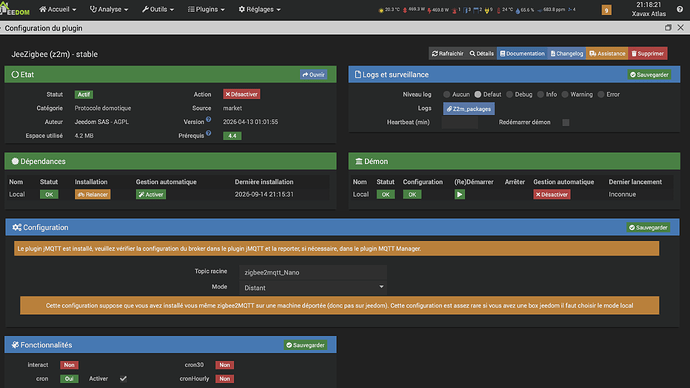
Task: Open the Mode dropdown
Action: point(313,287)
